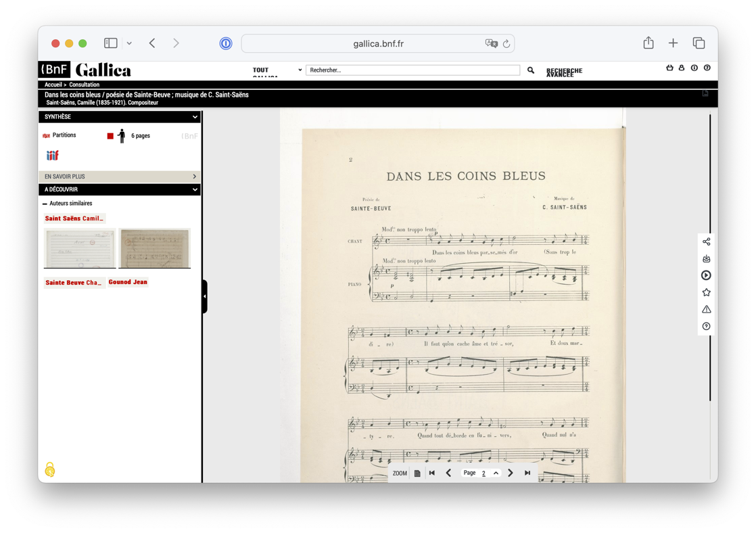Screen dimensions: 756x533
Task: Go to the first page of the document
Action: [x=432, y=473]
